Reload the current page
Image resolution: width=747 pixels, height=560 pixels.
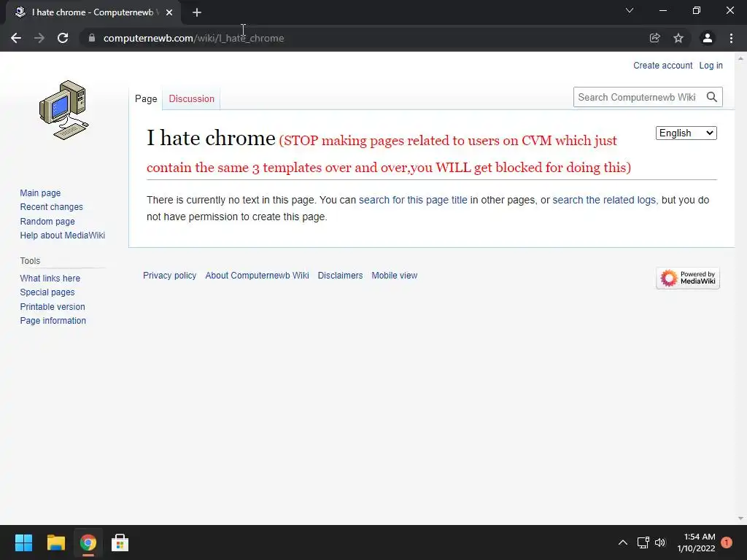tap(63, 38)
